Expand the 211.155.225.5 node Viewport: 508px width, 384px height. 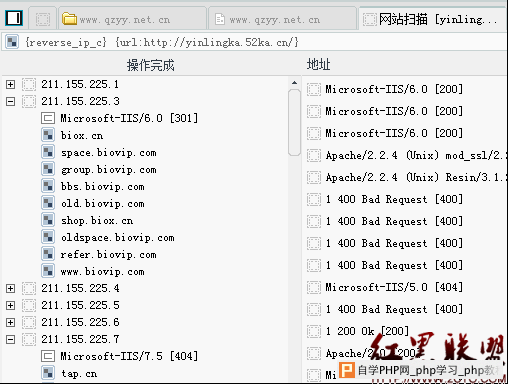coord(10,305)
